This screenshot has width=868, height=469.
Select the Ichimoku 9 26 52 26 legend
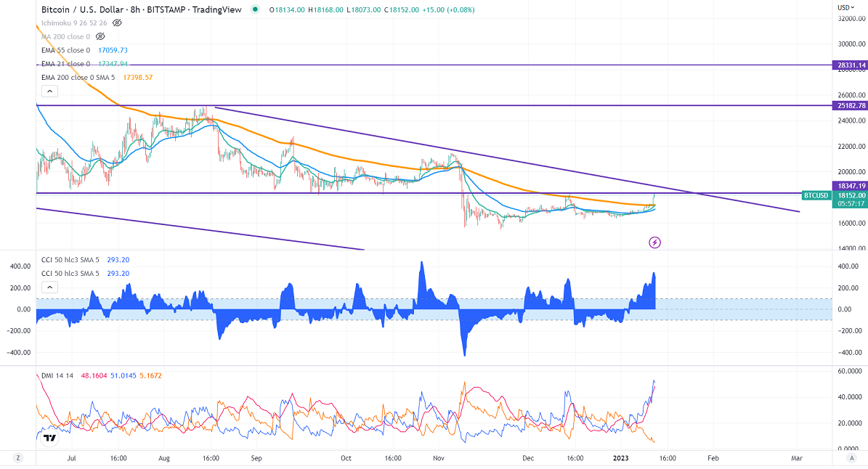tap(74, 23)
